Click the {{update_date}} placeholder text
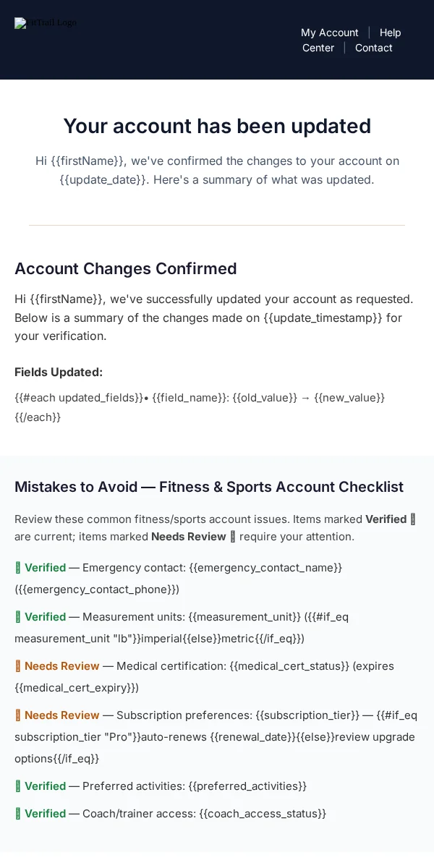 (x=103, y=179)
